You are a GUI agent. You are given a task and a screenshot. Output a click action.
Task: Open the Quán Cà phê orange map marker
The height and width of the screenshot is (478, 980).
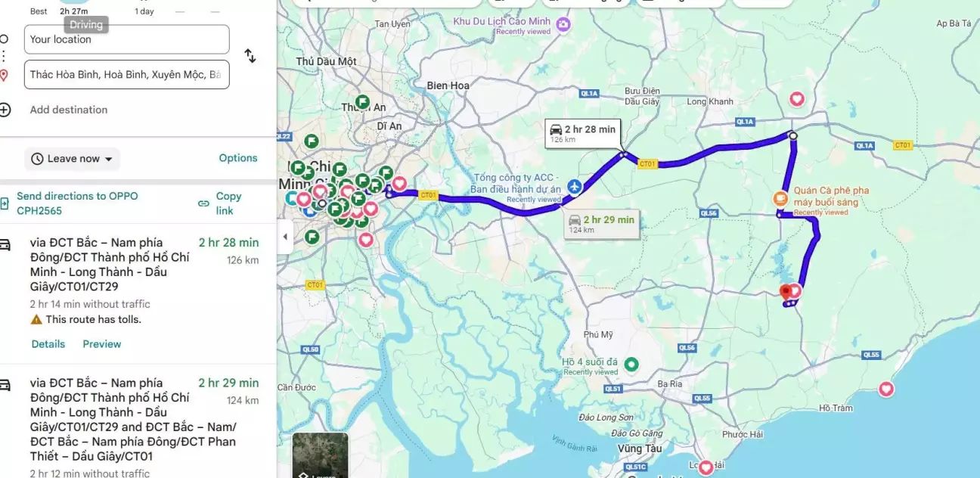point(781,199)
